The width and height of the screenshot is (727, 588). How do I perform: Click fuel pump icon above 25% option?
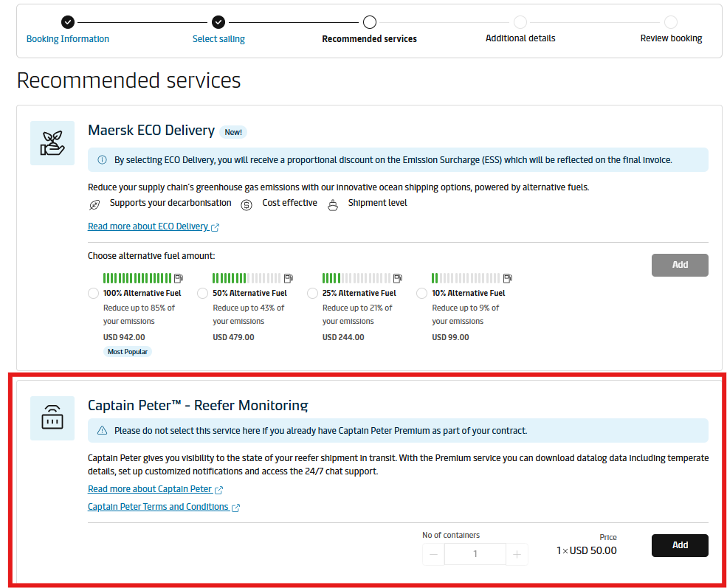pos(398,278)
